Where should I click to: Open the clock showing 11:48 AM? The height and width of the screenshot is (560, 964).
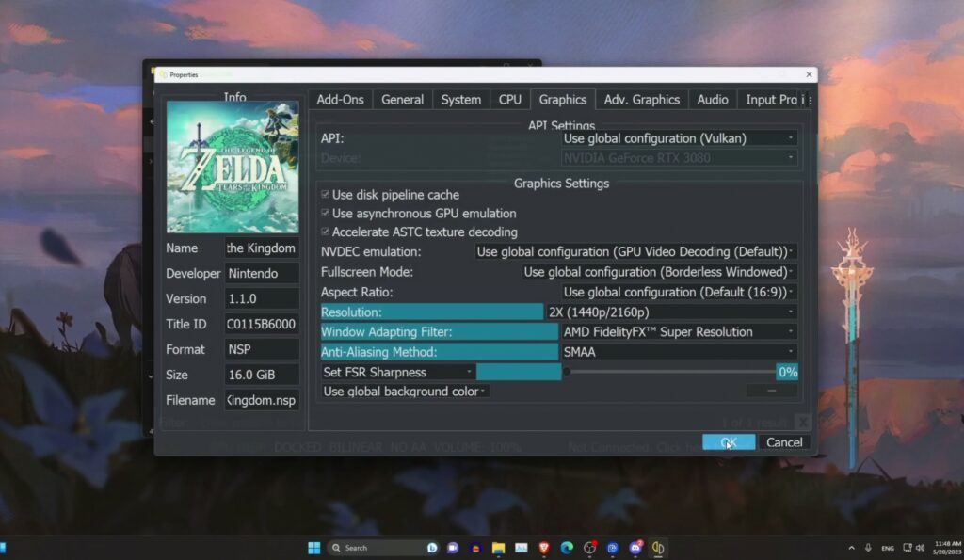coord(947,548)
